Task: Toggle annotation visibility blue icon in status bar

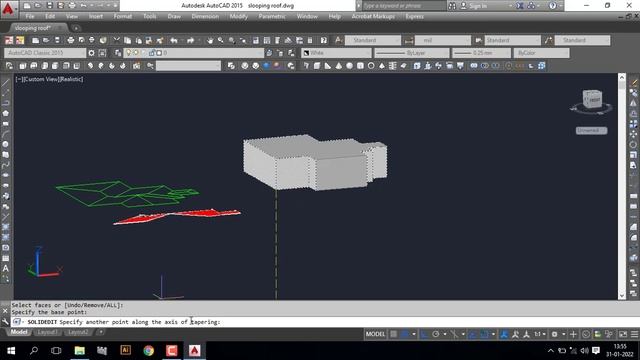Action: pyautogui.click(x=504, y=334)
